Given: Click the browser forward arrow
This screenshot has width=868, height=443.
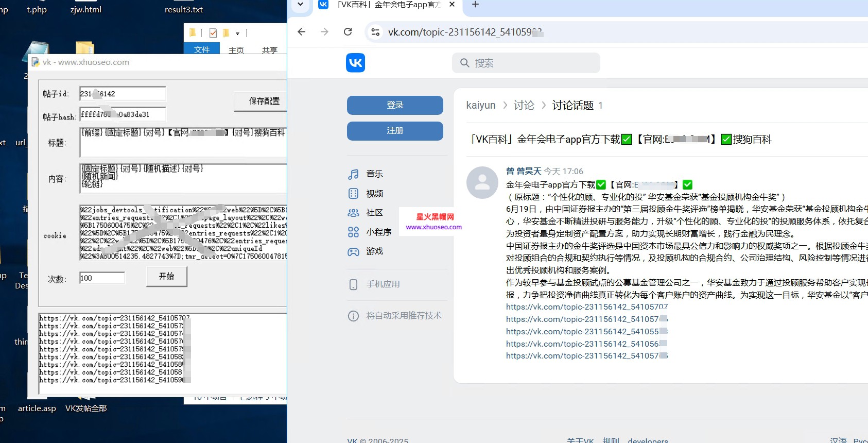Looking at the screenshot, I should [x=324, y=32].
